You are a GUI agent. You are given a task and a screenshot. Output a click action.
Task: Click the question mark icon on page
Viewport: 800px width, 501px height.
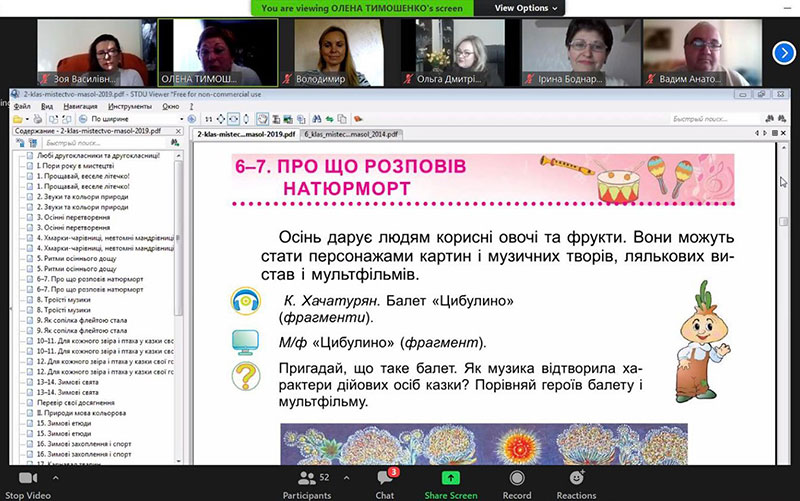pyautogui.click(x=245, y=377)
